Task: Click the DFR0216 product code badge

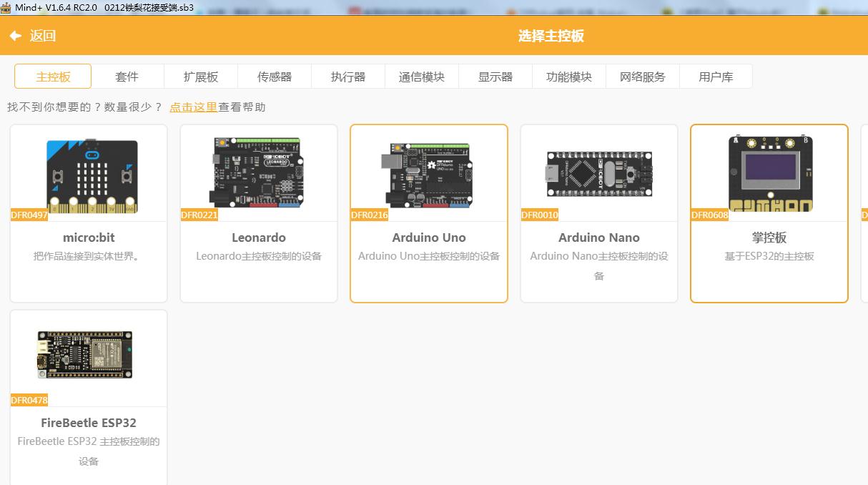Action: click(370, 215)
